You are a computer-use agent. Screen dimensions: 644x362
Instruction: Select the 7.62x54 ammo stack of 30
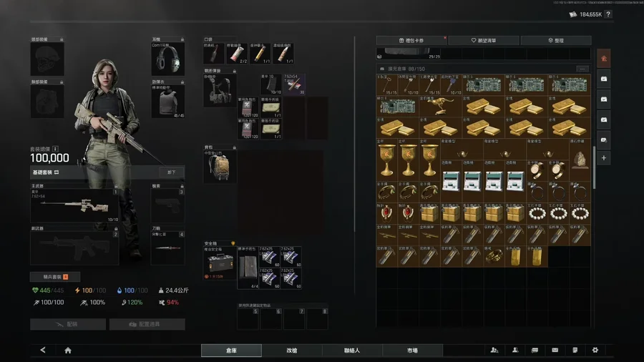[x=294, y=84]
